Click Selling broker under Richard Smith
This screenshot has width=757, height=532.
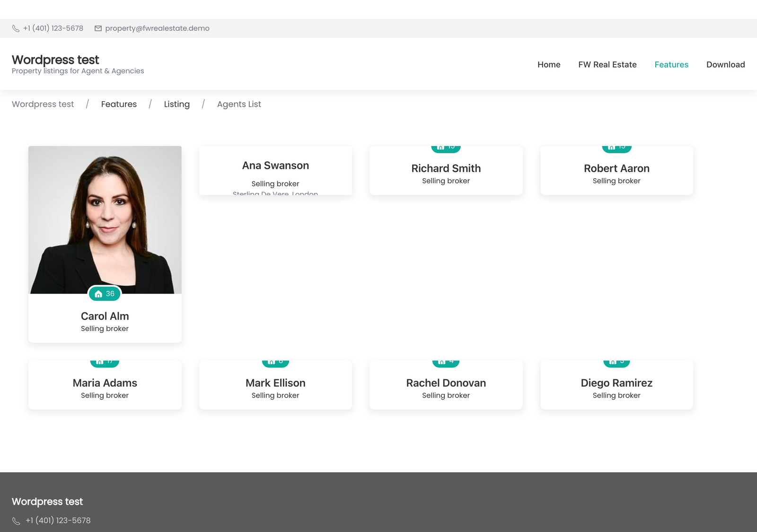[x=446, y=181]
